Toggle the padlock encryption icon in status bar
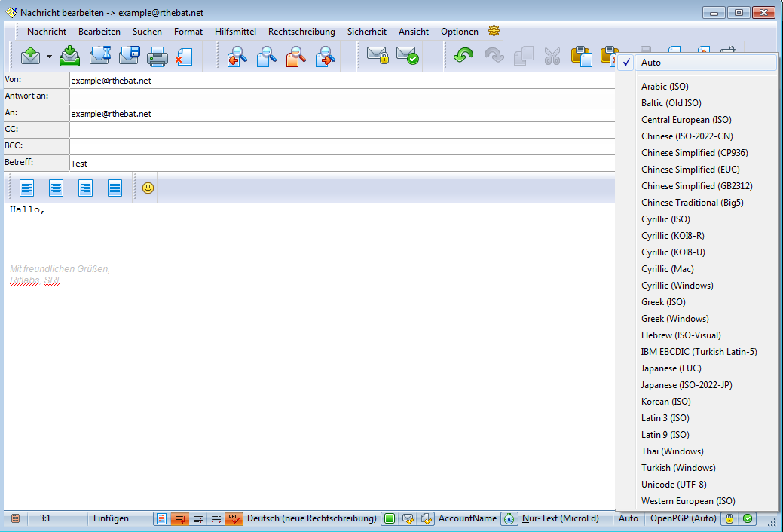Image resolution: width=783 pixels, height=532 pixels. pos(729,518)
